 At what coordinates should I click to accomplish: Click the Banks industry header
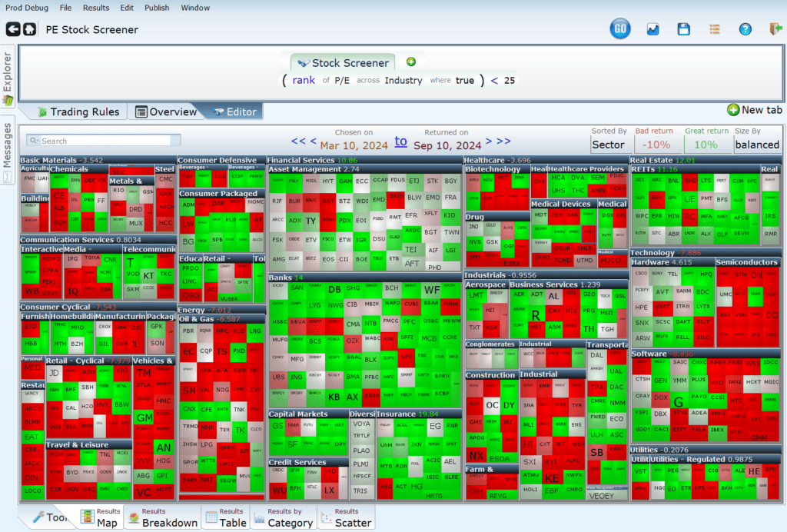(364, 278)
